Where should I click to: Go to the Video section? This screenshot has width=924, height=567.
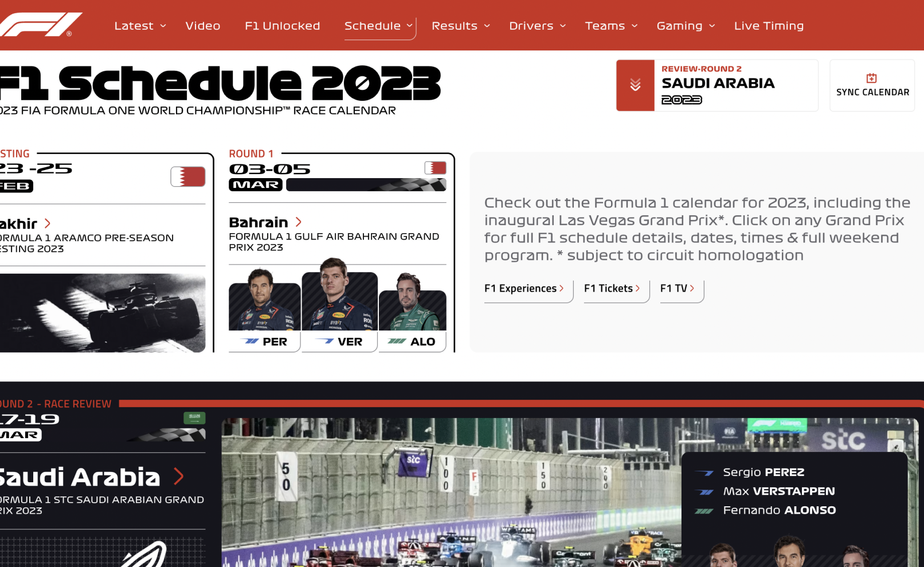tap(203, 26)
